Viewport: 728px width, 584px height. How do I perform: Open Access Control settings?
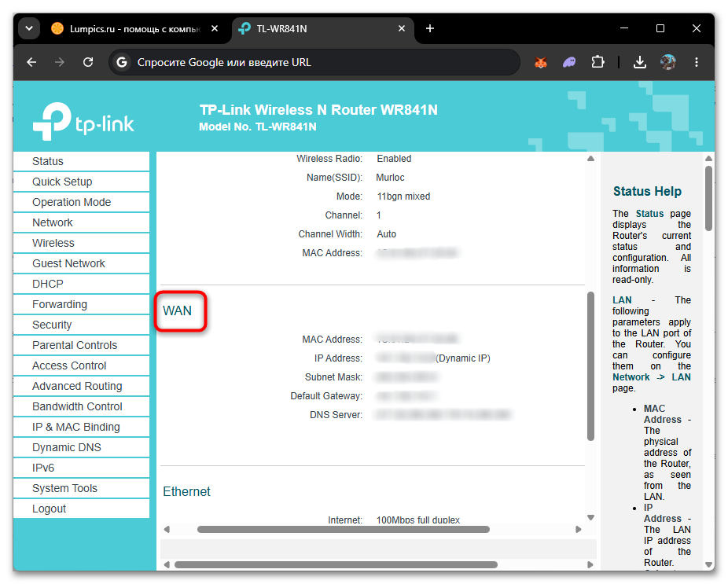[x=81, y=365]
